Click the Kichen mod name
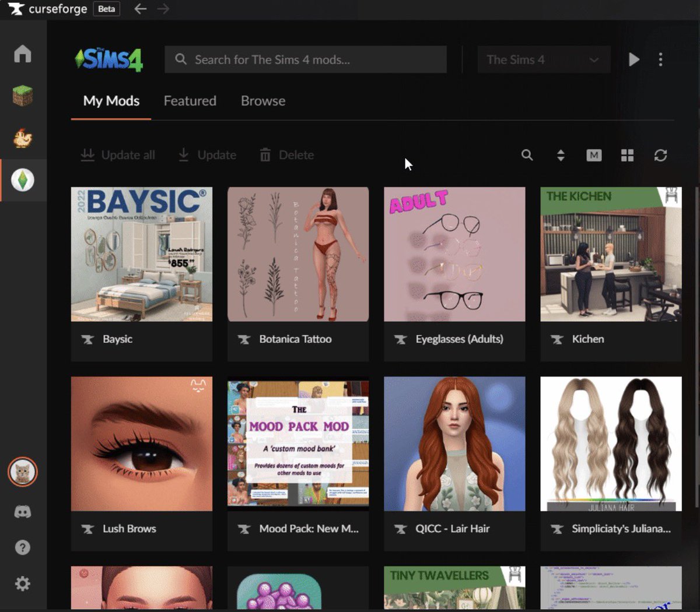Screen dimensions: 700x612 click(x=587, y=339)
